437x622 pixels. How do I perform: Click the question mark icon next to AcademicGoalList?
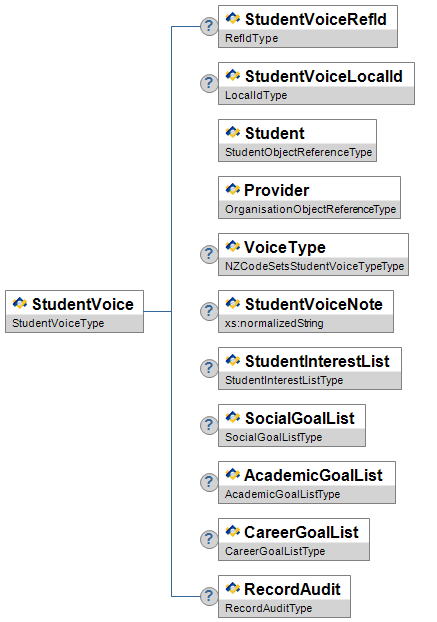[209, 482]
